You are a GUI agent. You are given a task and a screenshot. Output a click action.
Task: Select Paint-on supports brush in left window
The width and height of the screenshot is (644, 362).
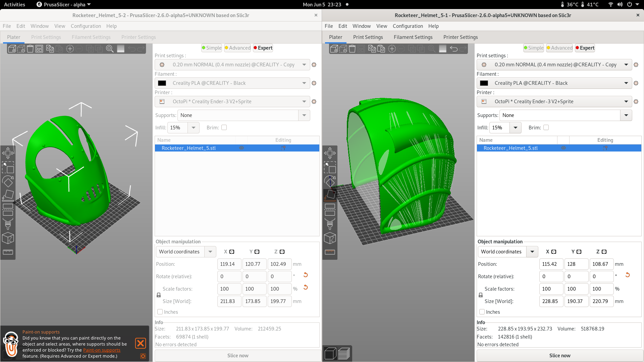8,224
